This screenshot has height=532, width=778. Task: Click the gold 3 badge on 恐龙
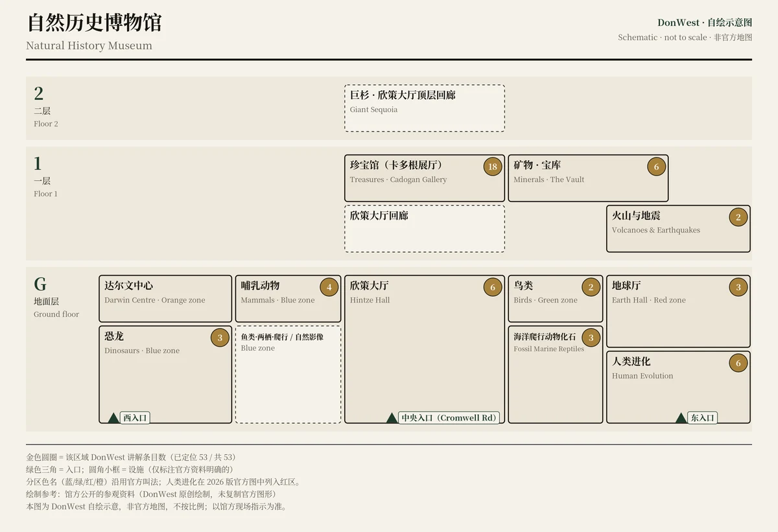tap(220, 338)
